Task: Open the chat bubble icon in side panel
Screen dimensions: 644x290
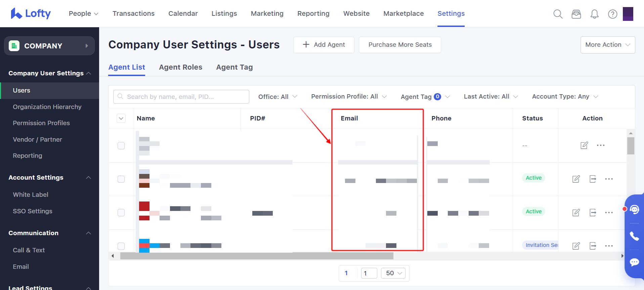Action: tap(634, 262)
